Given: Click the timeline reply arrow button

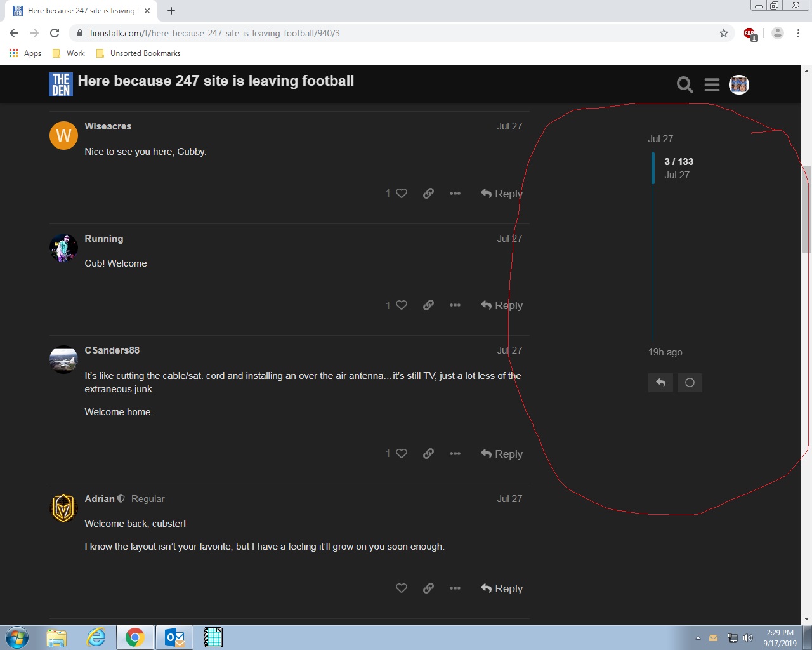Looking at the screenshot, I should pyautogui.click(x=660, y=383).
